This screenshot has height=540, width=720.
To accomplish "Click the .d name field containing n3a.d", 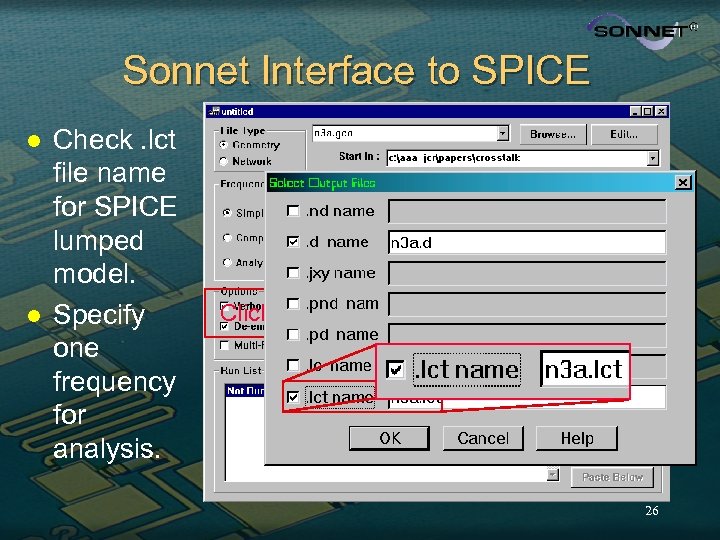I will 527,242.
